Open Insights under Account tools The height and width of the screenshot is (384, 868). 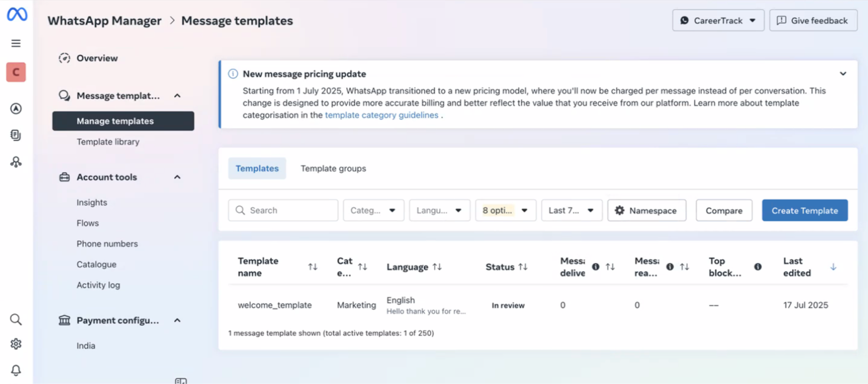[x=92, y=203]
